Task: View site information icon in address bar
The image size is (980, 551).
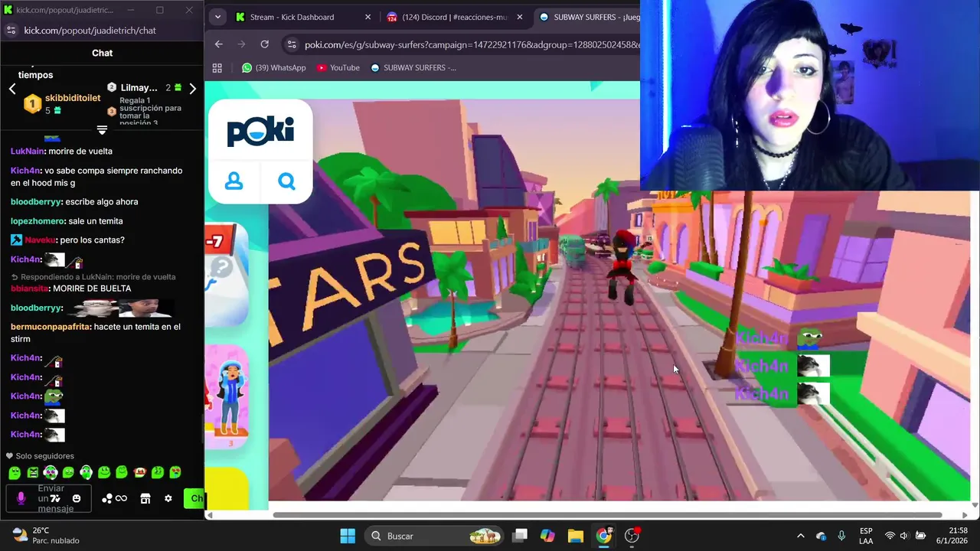Action: [x=291, y=44]
